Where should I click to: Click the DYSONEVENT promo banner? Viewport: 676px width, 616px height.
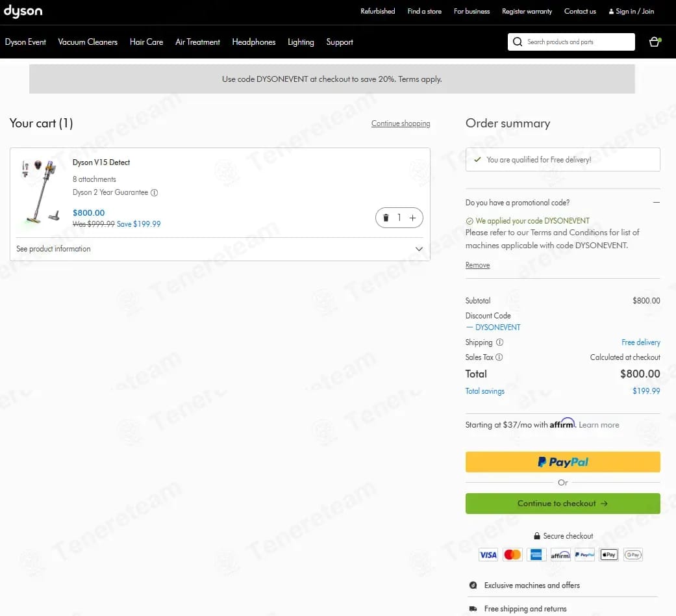coord(332,79)
